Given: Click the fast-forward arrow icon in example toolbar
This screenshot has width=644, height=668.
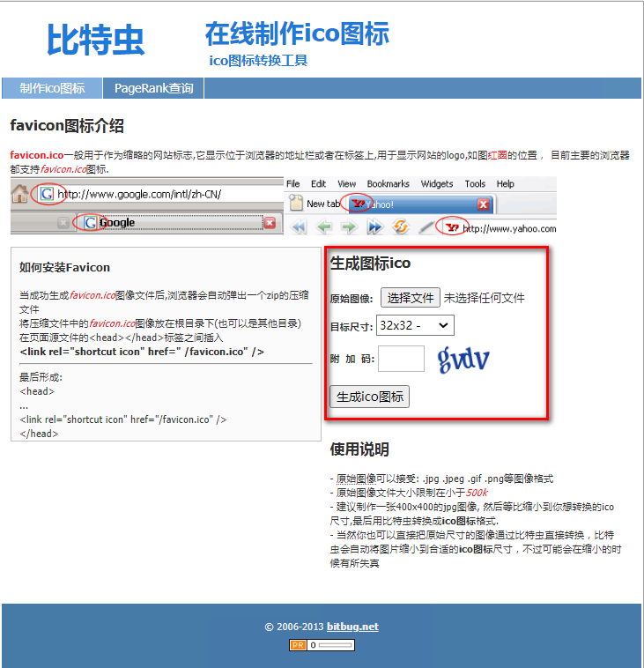Looking at the screenshot, I should coord(374,227).
